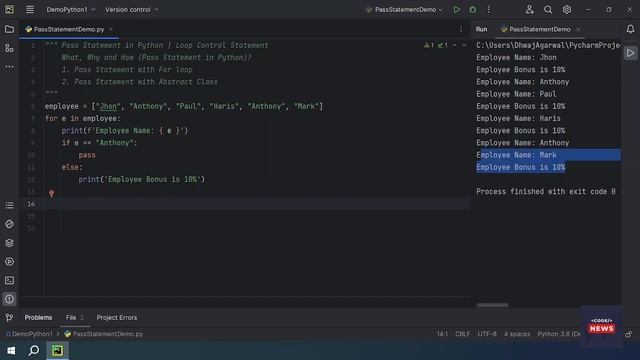Open the Windows Start menu

pos(11,351)
